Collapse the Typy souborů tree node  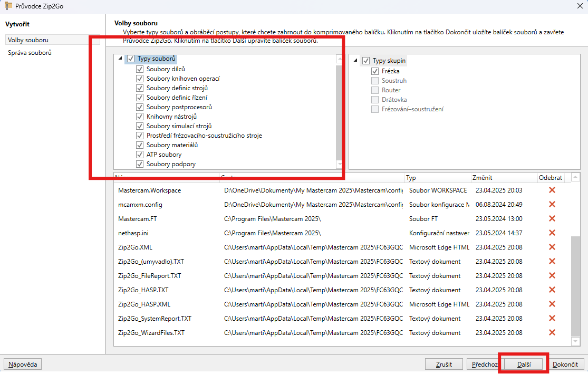(x=121, y=59)
